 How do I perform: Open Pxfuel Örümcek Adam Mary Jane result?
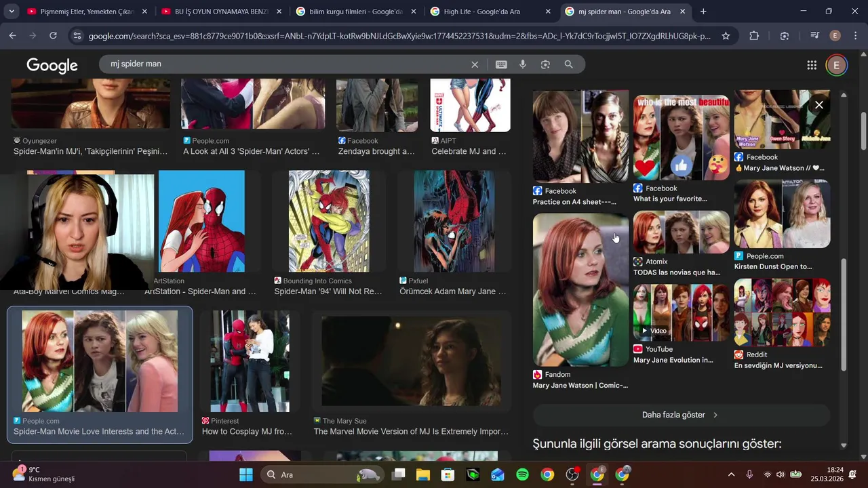tap(453, 291)
